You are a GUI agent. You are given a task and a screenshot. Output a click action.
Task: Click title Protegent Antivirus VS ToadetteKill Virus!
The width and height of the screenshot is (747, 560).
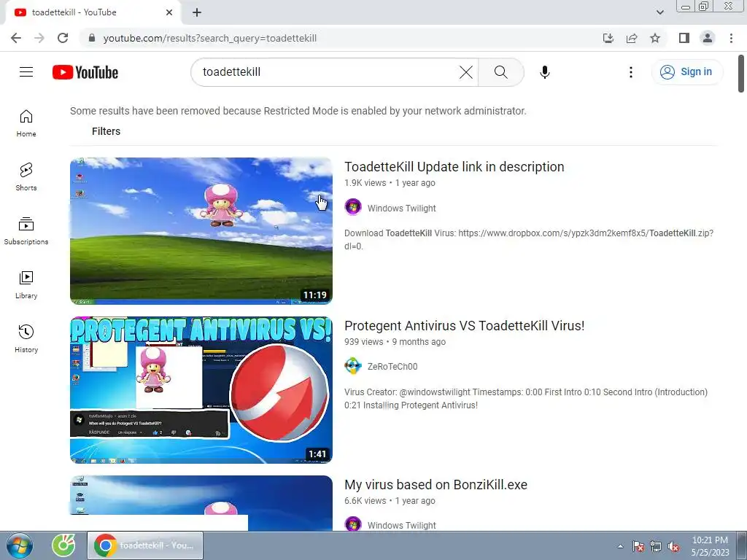[x=465, y=326]
